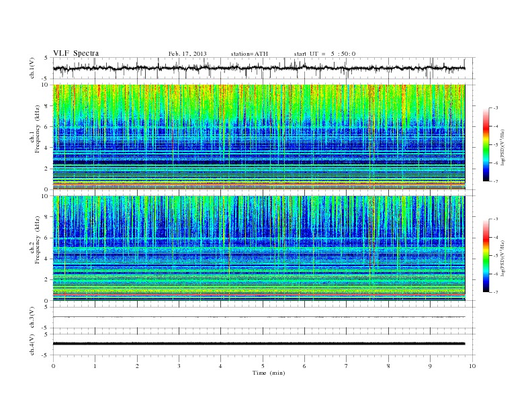Click the "-7" tick on ch.1 colorbar

[x=495, y=182]
